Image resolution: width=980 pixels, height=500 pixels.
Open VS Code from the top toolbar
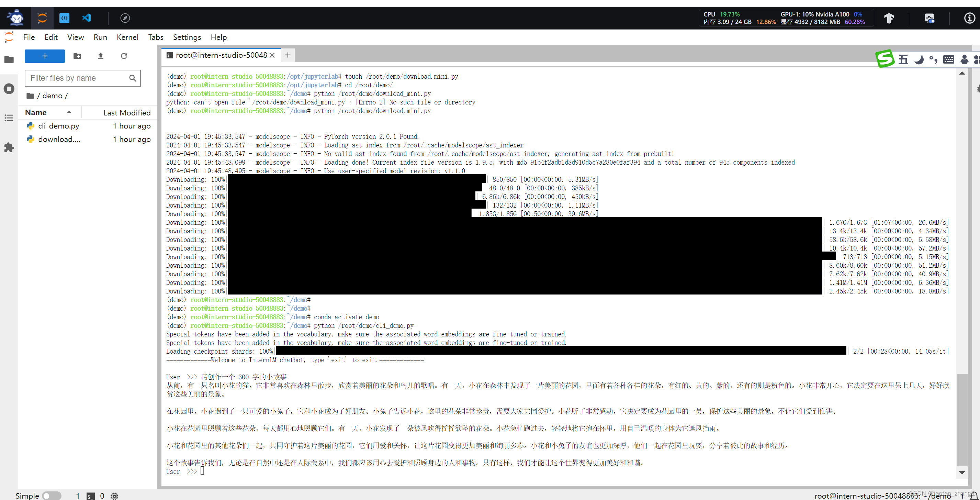pos(86,18)
